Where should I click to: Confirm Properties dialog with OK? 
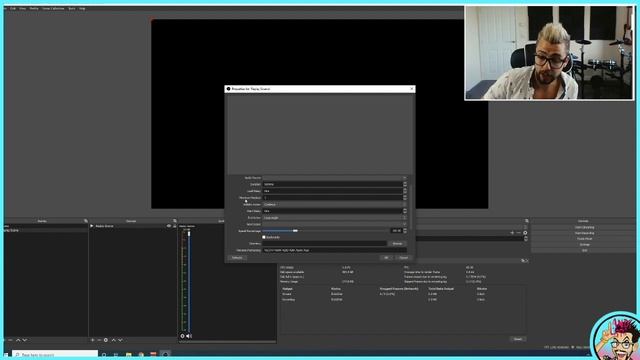point(386,258)
